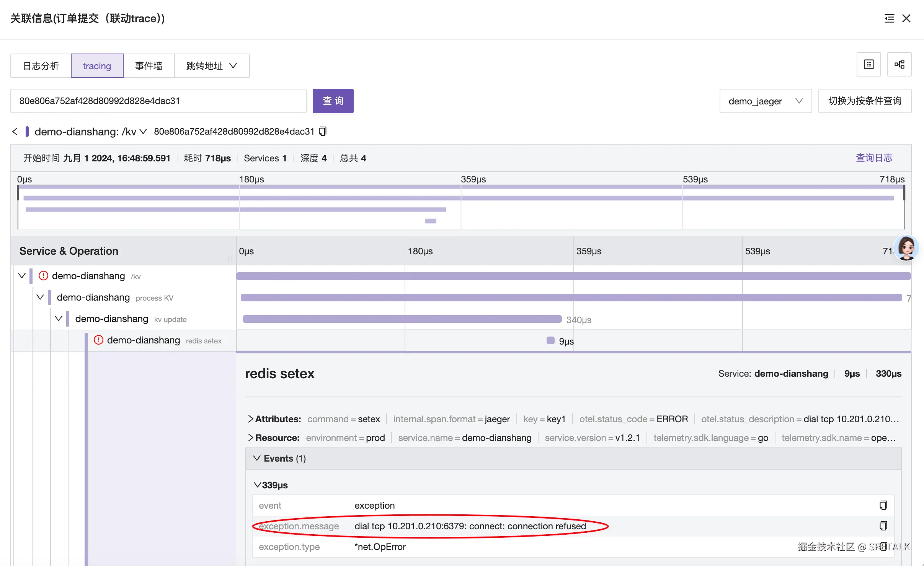Click the back arrow before demo-dianshang
This screenshot has width=924, height=566.
click(15, 132)
